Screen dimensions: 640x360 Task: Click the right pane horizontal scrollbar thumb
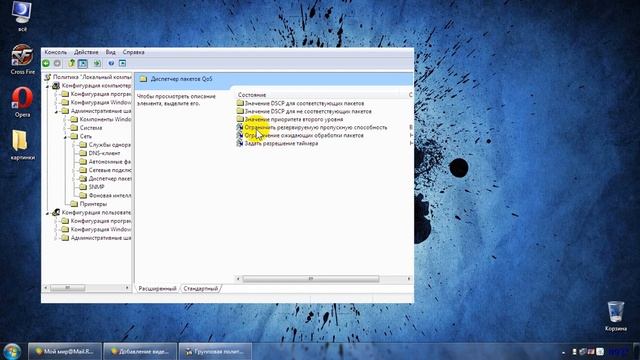(311, 279)
